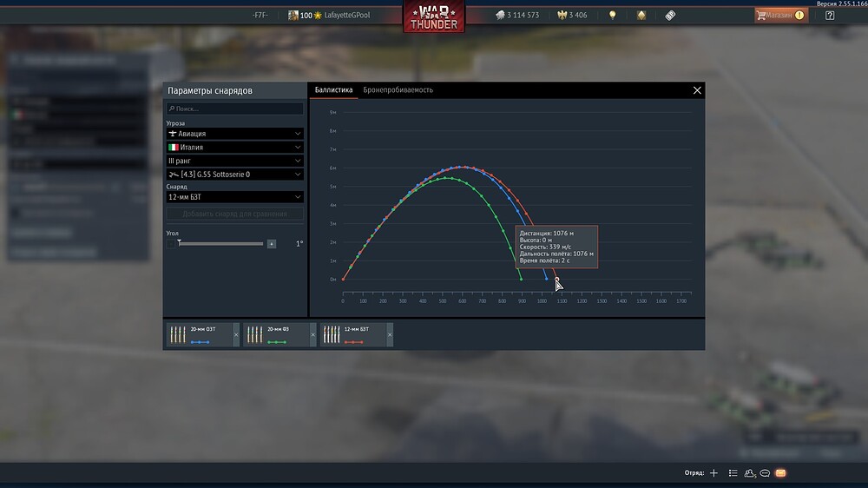Click the squad plus invite icon
Screen dimensions: 868x488
tap(714, 473)
